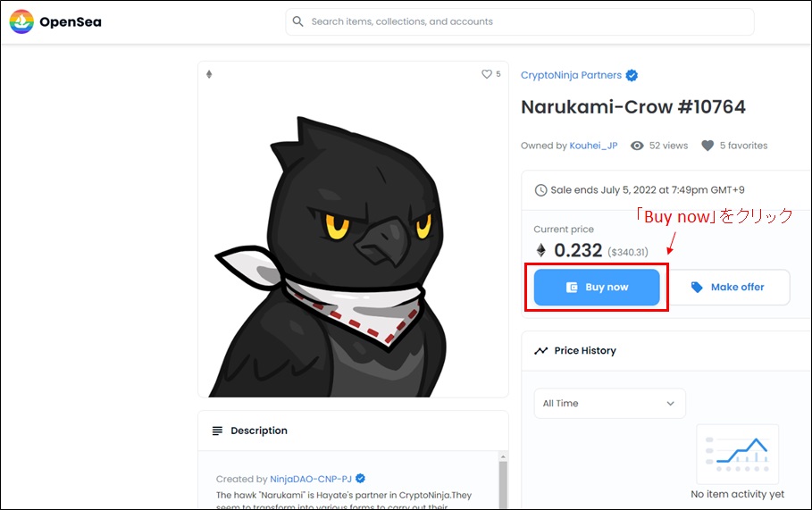Click the search magnifier icon

coord(298,21)
